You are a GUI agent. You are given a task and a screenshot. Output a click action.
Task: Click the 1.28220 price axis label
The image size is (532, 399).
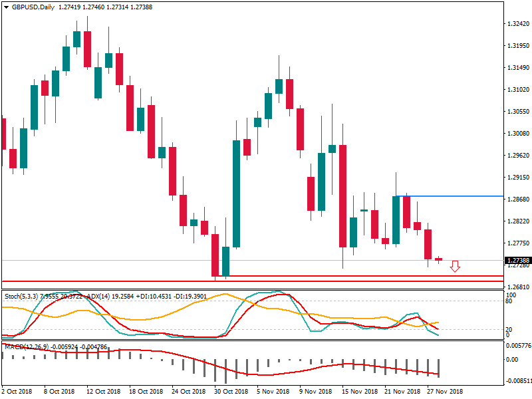(518, 221)
